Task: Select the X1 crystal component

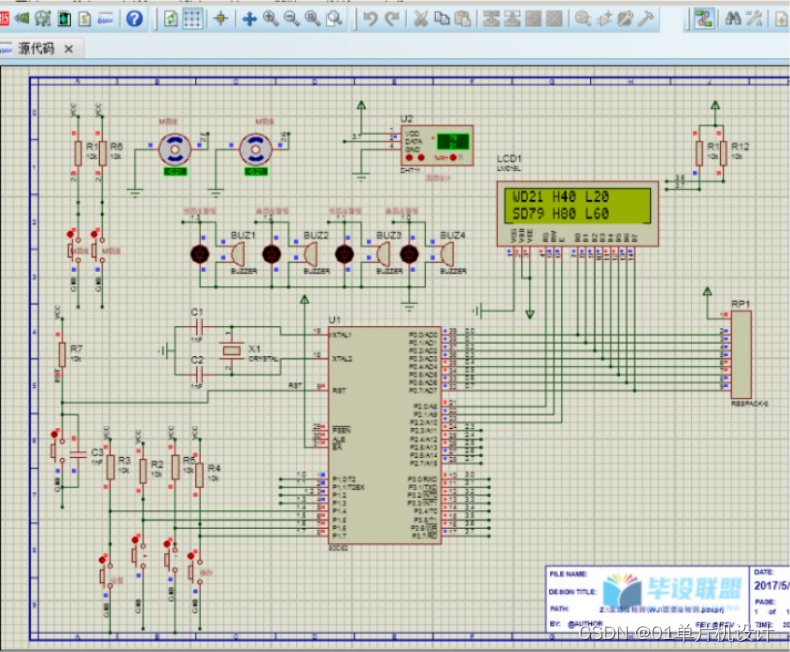Action: pos(232,350)
